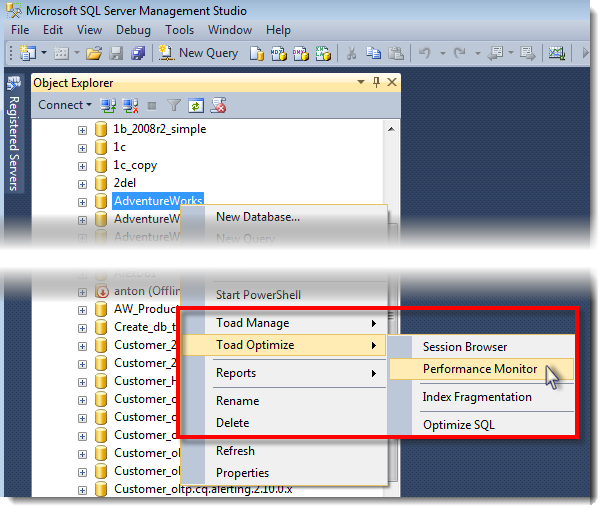This screenshot has width=605, height=512.
Task: Click the Stop square icon in Object Explorer
Action: coord(152,106)
